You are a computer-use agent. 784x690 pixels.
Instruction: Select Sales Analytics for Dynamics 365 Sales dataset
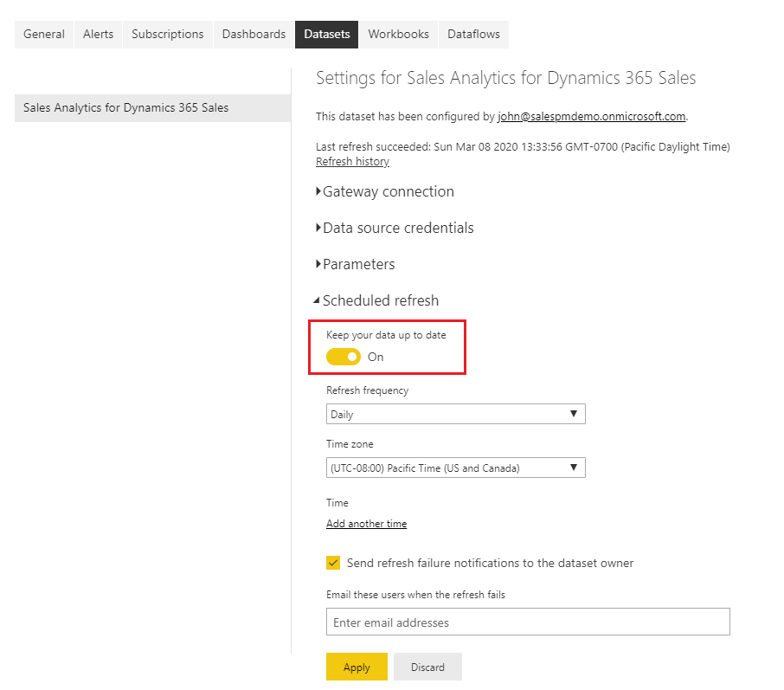[x=152, y=107]
